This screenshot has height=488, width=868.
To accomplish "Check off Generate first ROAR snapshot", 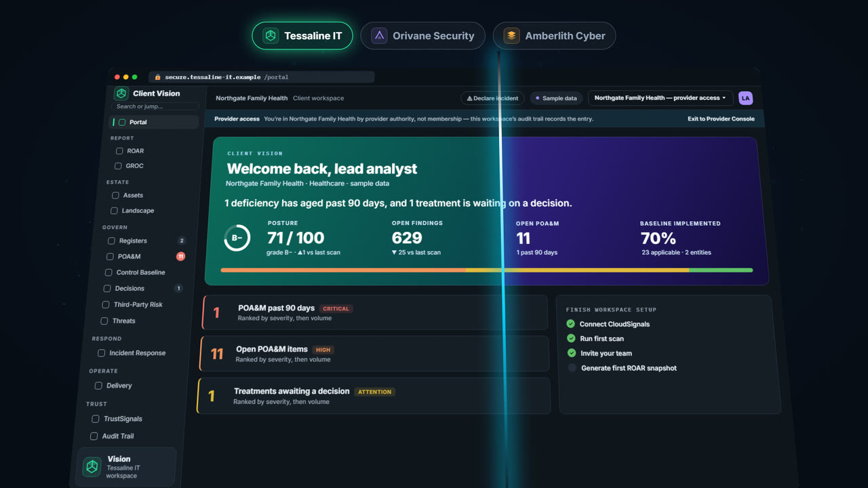I will [x=572, y=368].
